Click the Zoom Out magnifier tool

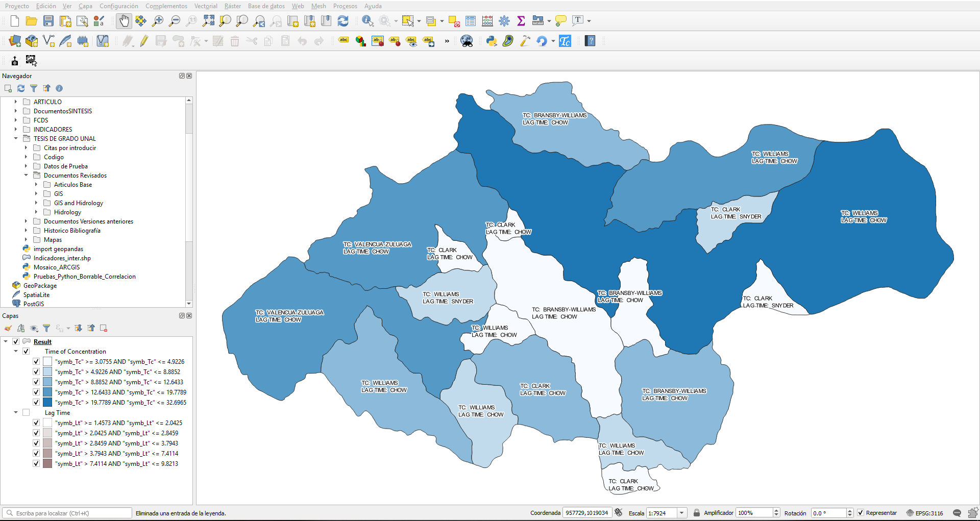point(175,21)
